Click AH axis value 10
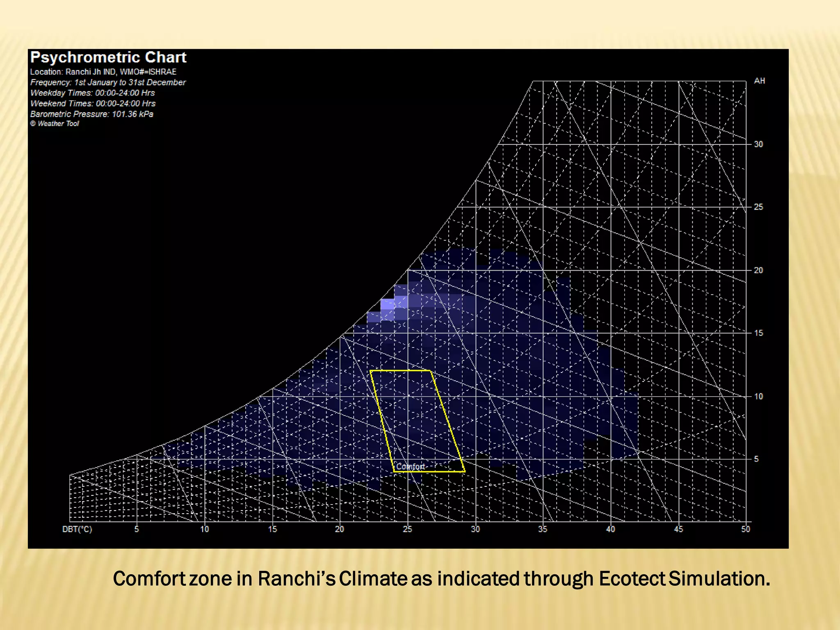 (x=758, y=397)
